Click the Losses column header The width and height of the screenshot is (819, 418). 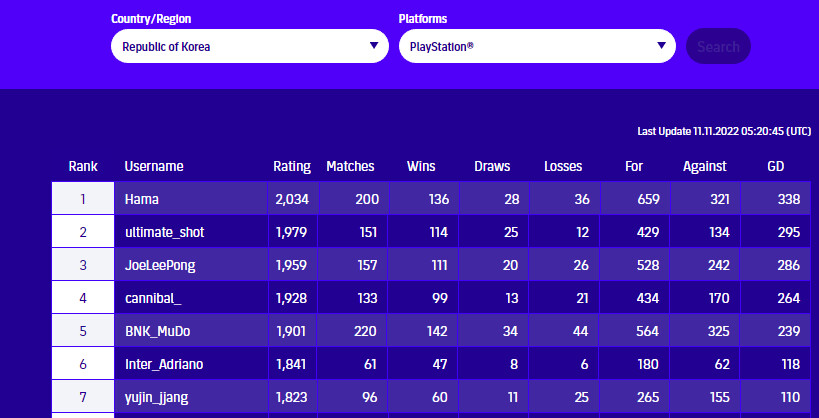[563, 166]
